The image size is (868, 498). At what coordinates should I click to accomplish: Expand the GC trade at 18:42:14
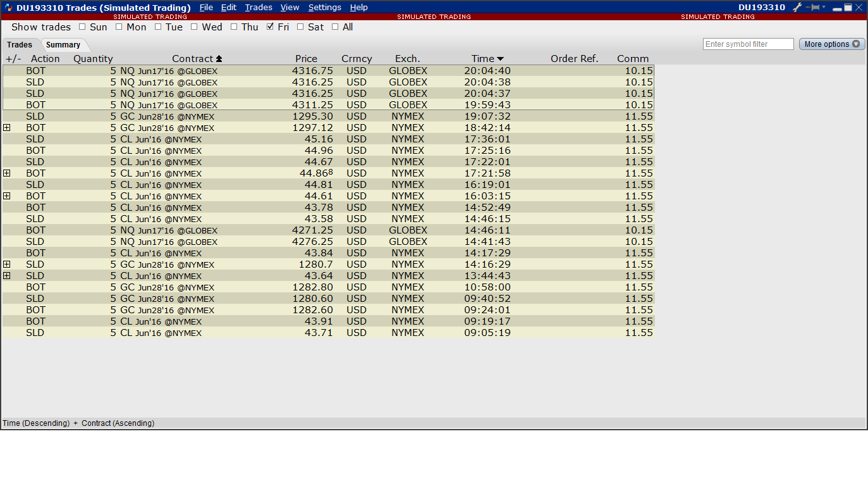pyautogui.click(x=7, y=128)
